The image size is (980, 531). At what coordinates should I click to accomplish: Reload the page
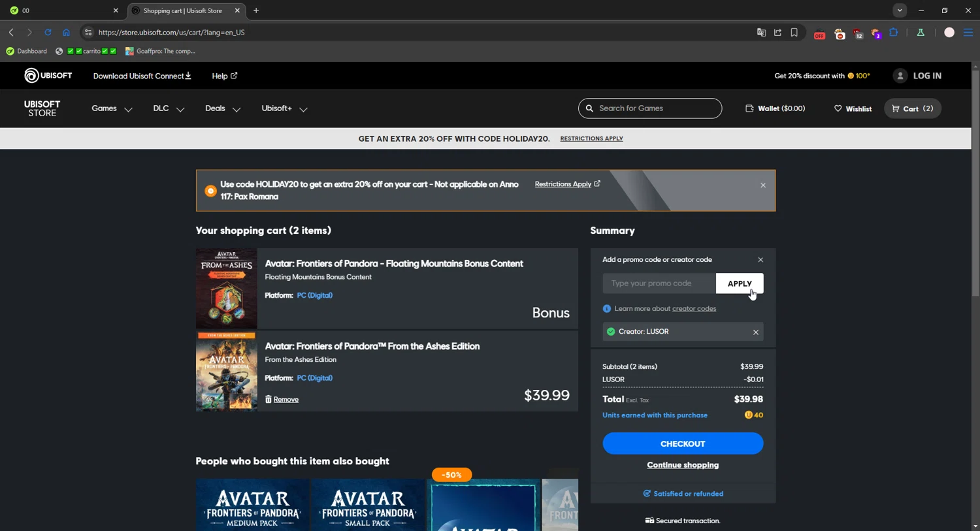tap(48, 32)
